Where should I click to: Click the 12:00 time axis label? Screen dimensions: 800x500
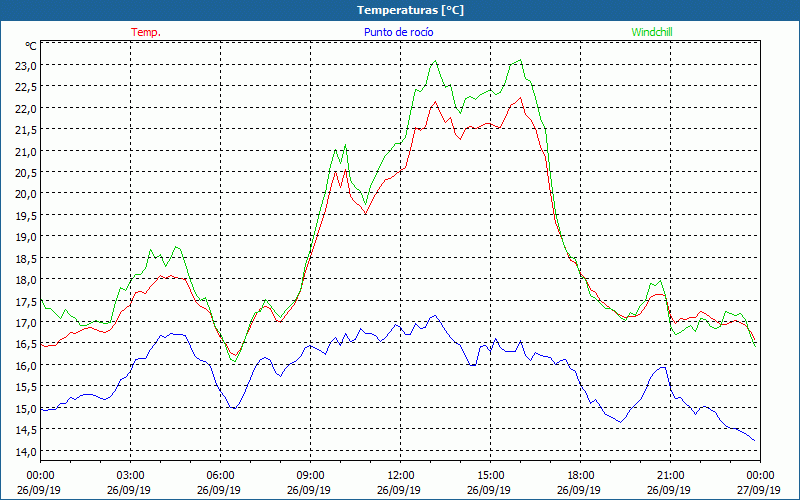(x=401, y=476)
